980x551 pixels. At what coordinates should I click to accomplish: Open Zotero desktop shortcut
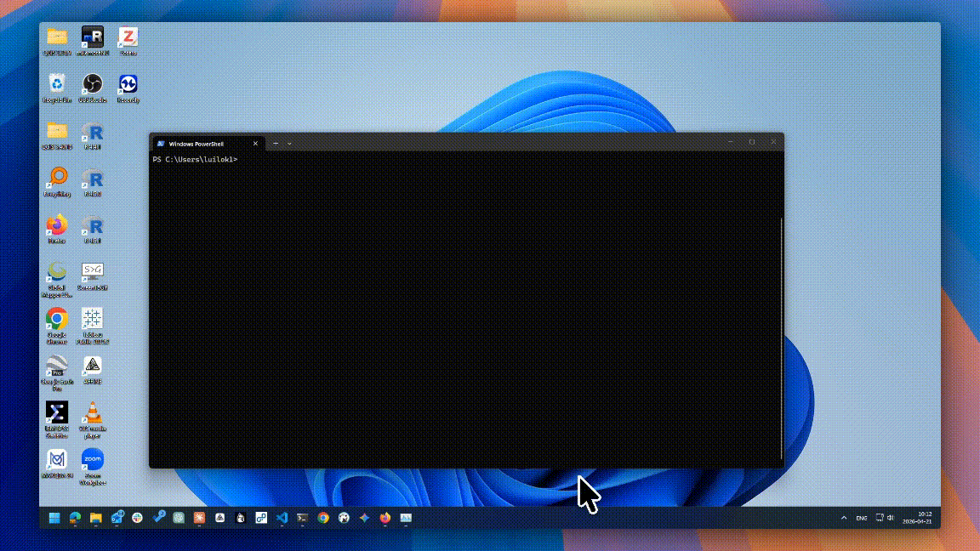coord(128,38)
